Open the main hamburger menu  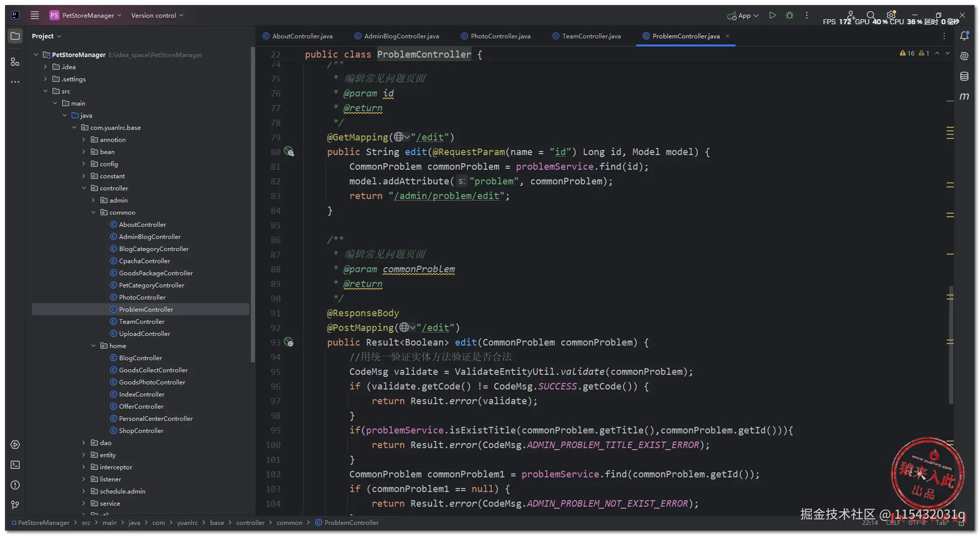(35, 15)
